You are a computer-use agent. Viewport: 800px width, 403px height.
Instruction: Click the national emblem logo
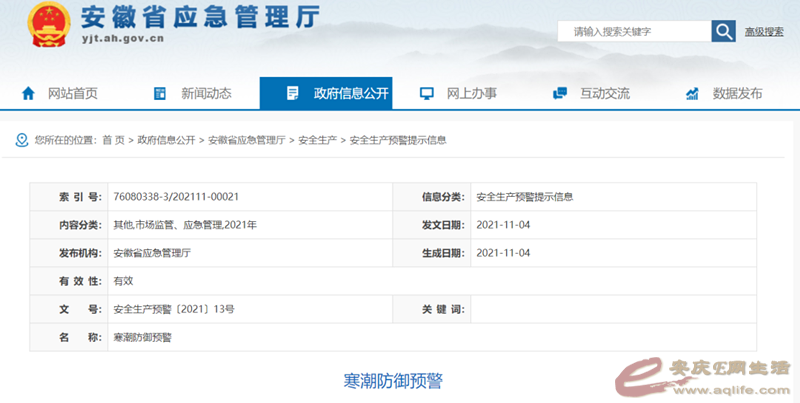point(42,24)
